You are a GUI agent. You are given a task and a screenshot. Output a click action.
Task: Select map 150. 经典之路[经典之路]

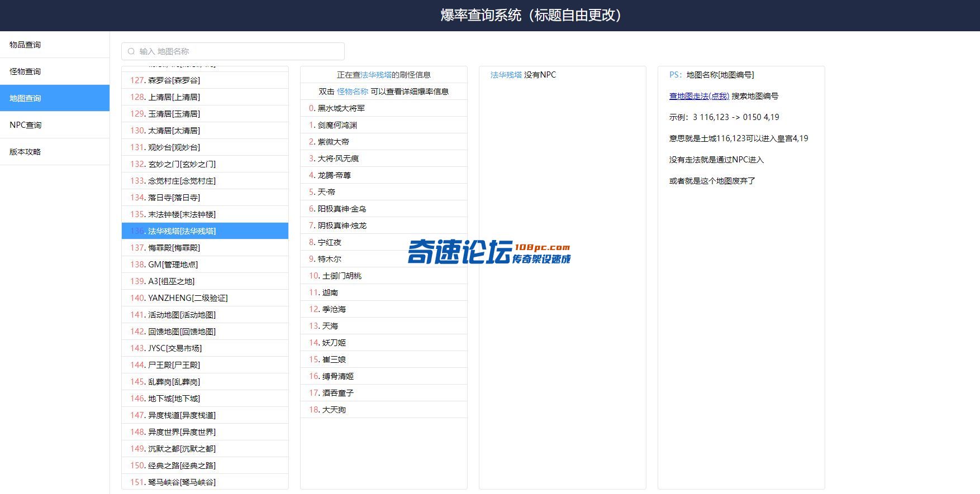click(205, 466)
